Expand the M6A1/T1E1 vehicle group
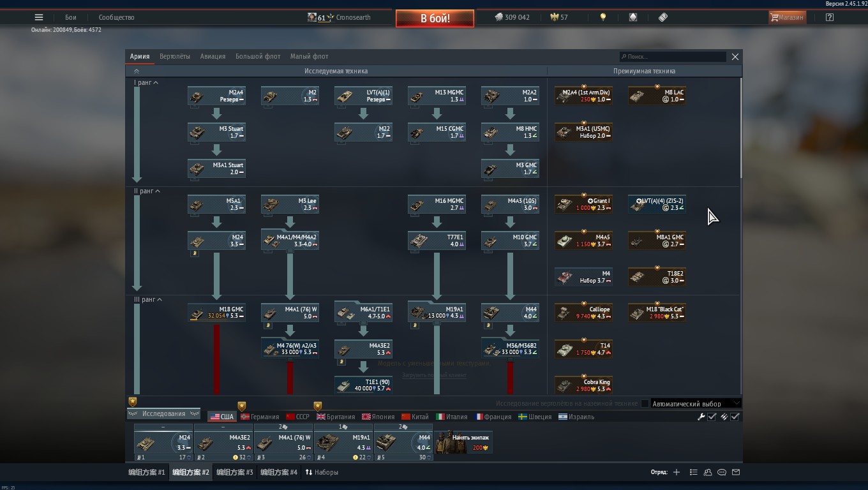The height and width of the screenshot is (490, 868). 363,312
